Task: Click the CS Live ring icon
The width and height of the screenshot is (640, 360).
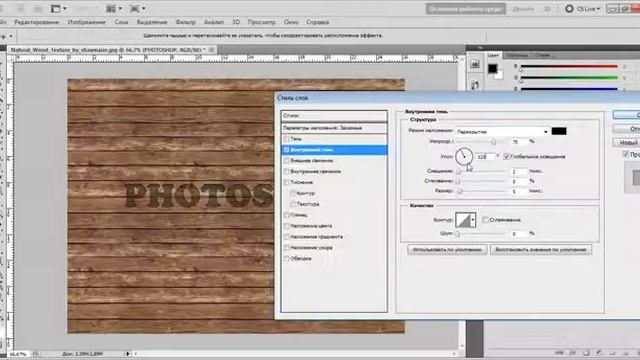Action: [x=569, y=9]
